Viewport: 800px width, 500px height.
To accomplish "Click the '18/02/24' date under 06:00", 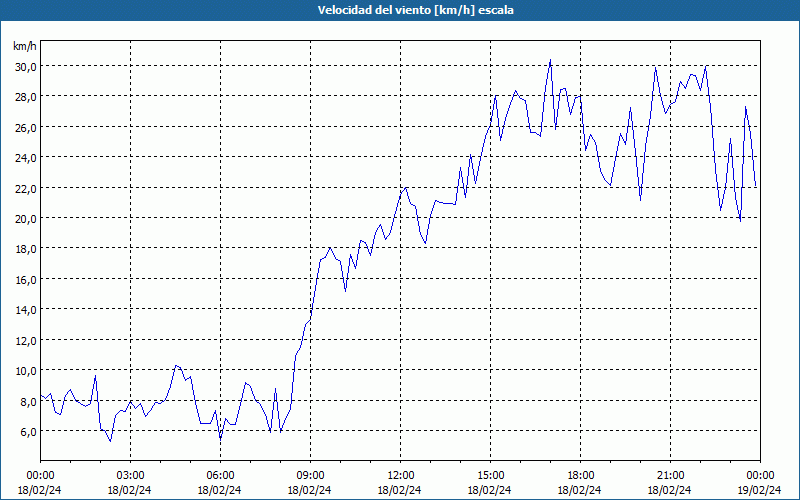I will [x=220, y=490].
